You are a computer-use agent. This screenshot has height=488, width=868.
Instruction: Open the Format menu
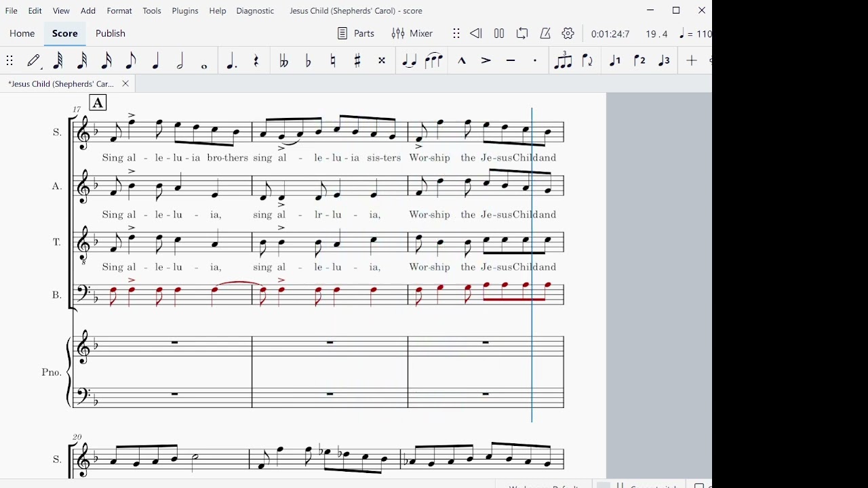pyautogui.click(x=119, y=11)
